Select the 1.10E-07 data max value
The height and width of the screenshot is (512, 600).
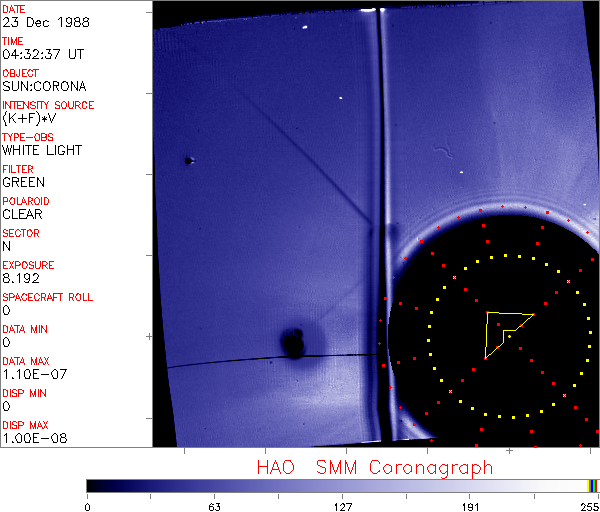click(35, 374)
